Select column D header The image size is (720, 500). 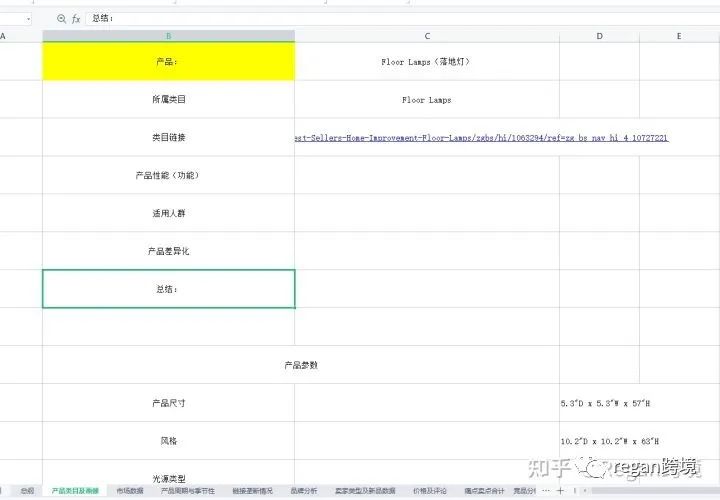599,36
